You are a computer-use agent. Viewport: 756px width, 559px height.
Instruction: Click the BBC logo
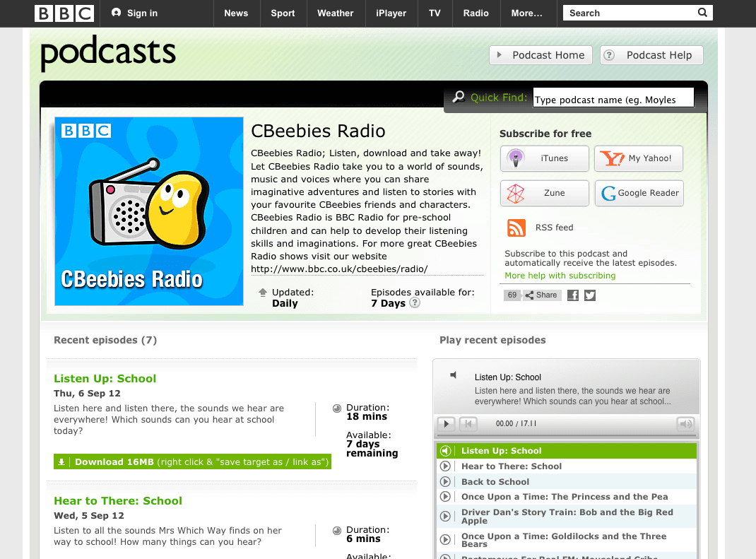coord(64,13)
